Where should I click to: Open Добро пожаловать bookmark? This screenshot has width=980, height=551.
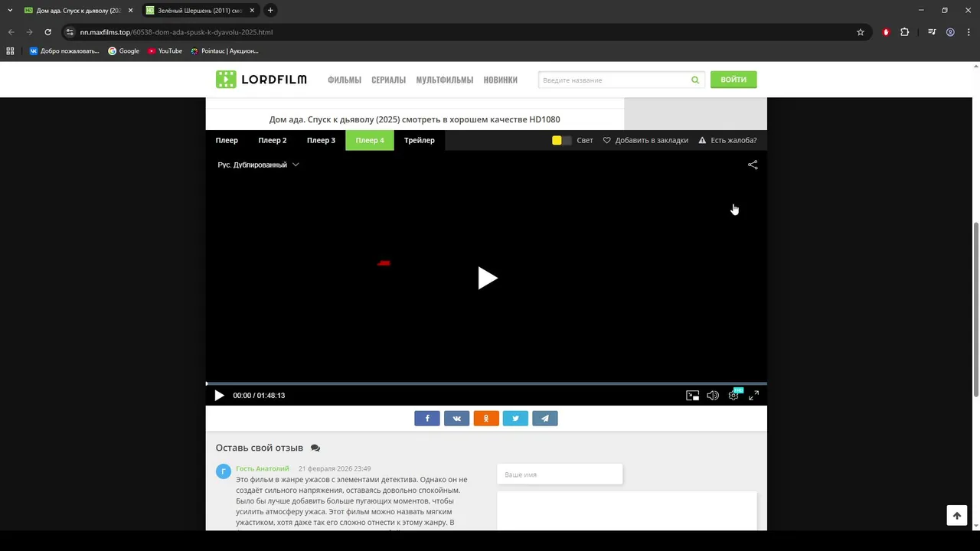click(x=64, y=51)
